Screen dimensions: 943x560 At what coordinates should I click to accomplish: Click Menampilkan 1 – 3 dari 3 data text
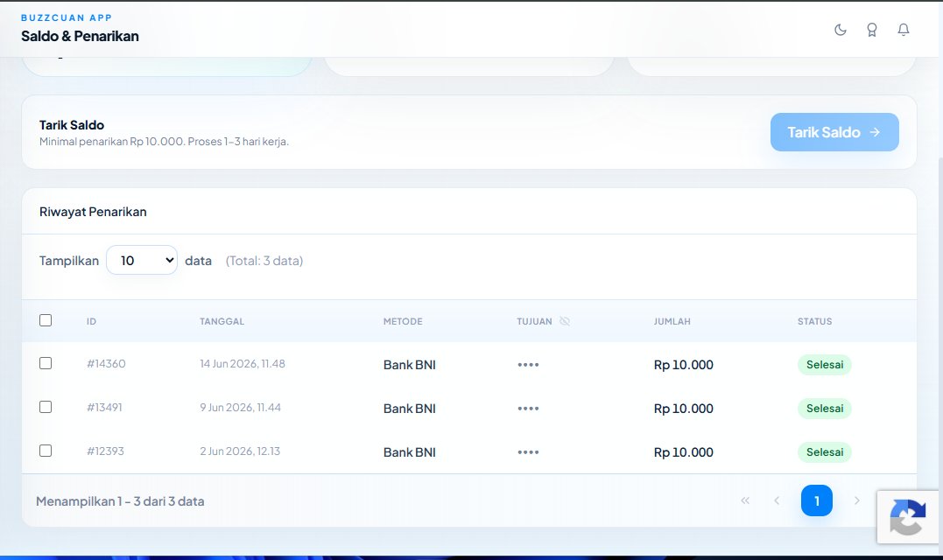(120, 501)
